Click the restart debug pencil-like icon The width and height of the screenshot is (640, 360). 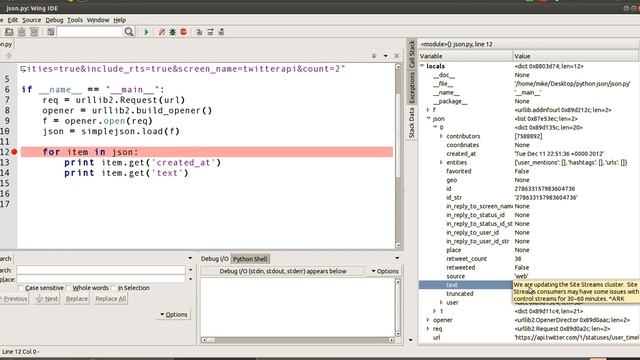pyautogui.click(x=162, y=32)
